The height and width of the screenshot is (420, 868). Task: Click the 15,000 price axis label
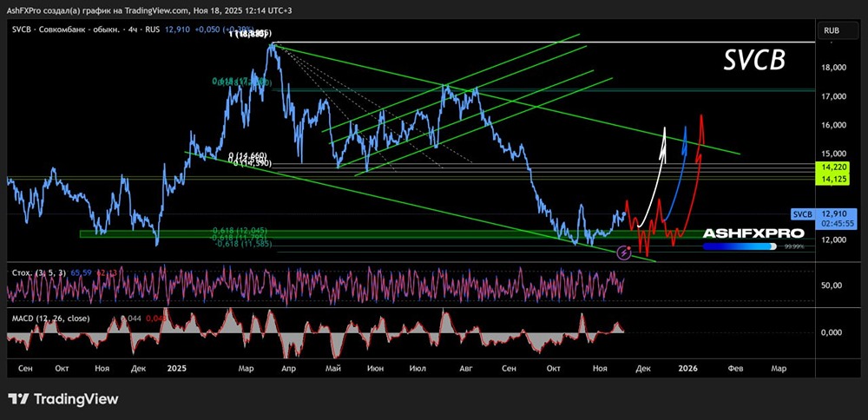[835, 154]
